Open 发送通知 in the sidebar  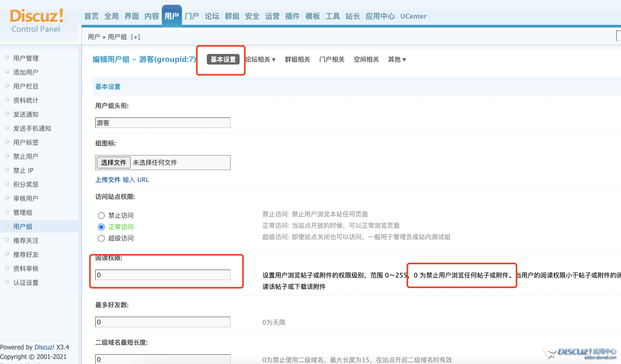26,114
